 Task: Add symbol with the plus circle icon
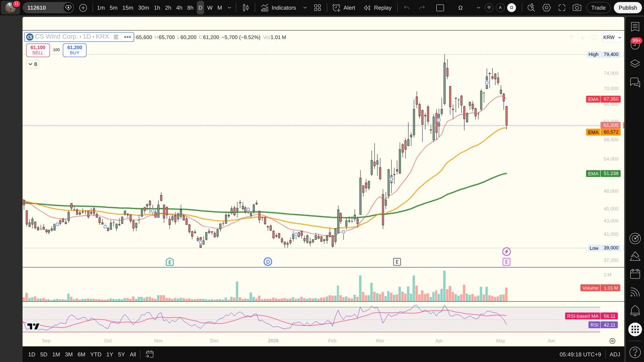point(83,8)
